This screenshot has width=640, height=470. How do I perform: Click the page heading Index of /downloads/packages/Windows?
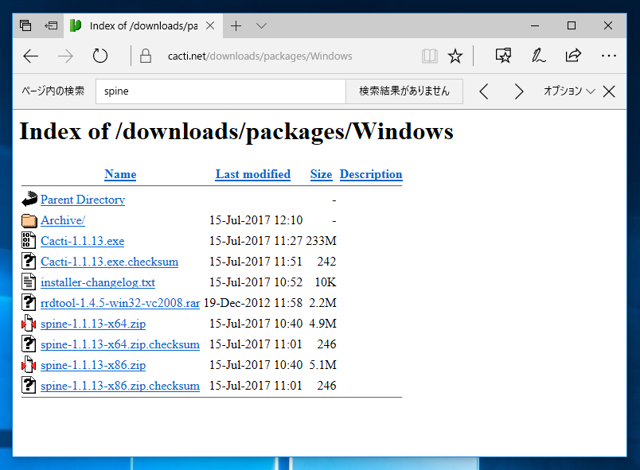(236, 132)
